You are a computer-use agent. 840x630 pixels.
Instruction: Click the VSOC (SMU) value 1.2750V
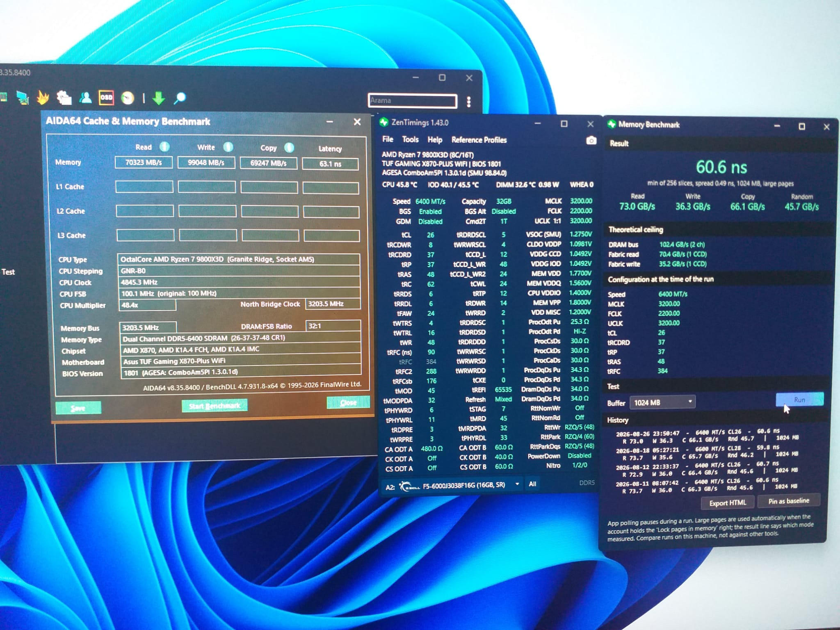click(x=580, y=234)
